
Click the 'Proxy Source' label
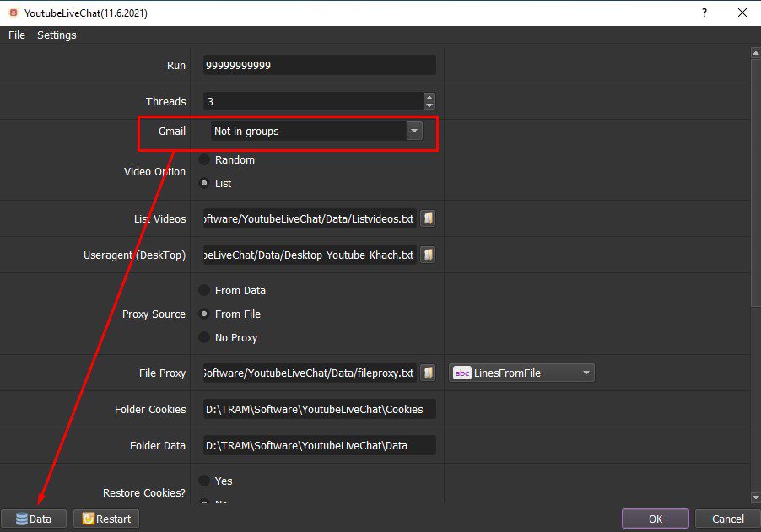tap(154, 314)
